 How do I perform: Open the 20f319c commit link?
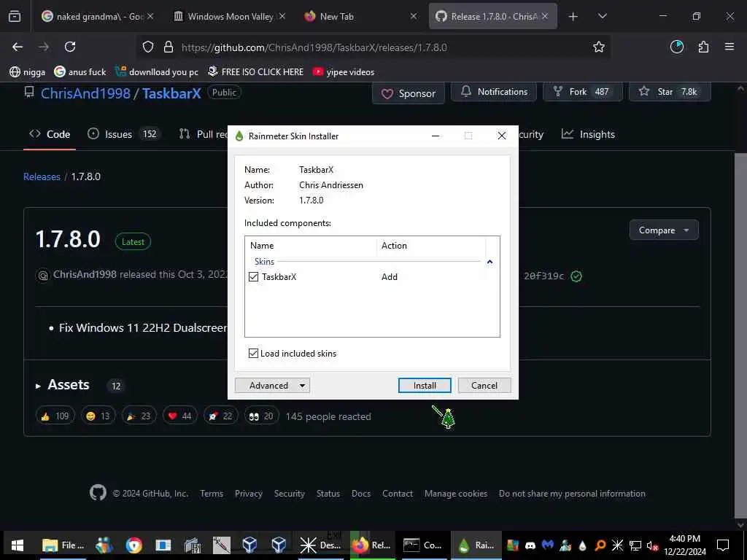click(543, 276)
